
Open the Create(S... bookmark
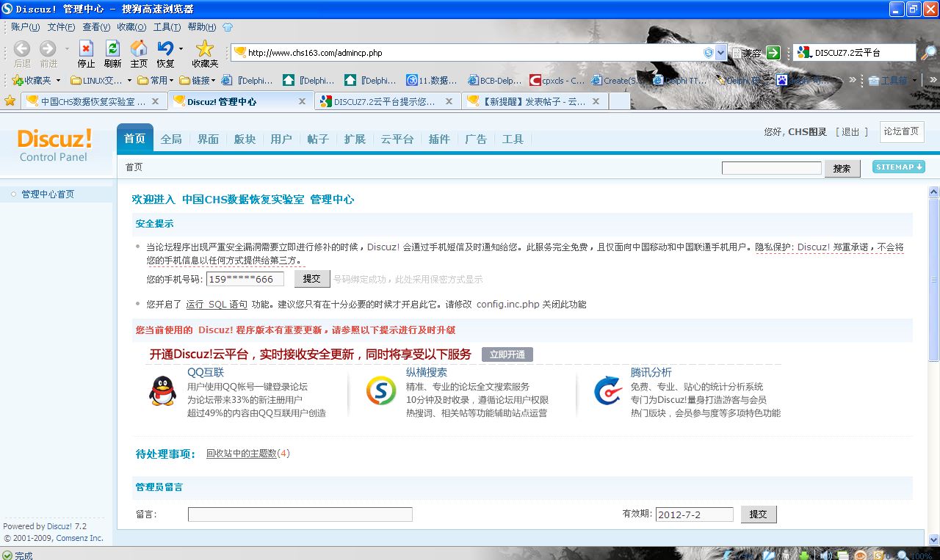point(619,81)
